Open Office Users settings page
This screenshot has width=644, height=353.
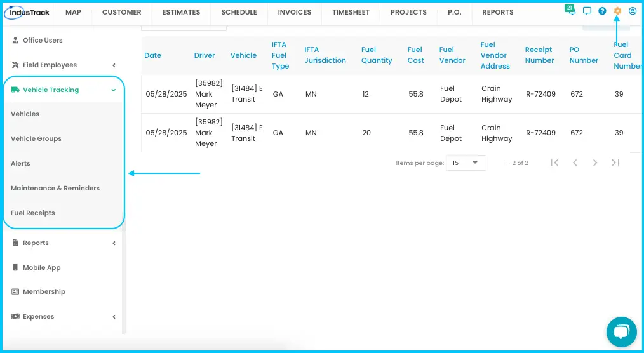pos(43,40)
